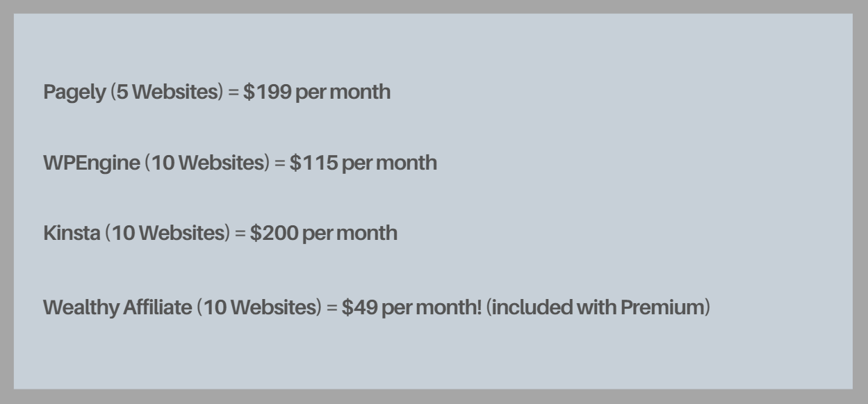Screen dimensions: 868x404
Task: Select the Wealthy Affiliate name text
Action: (x=117, y=308)
